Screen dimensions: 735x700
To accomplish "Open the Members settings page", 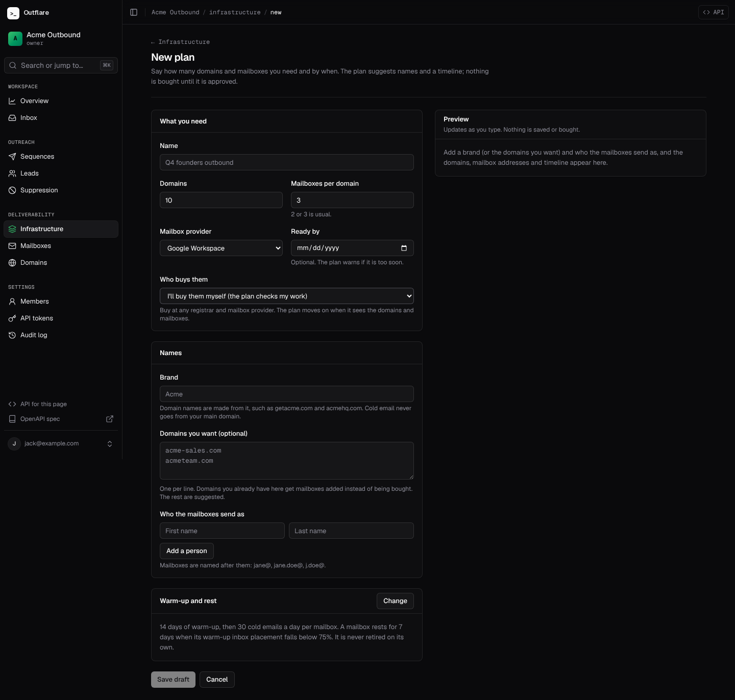I will [x=61, y=302].
